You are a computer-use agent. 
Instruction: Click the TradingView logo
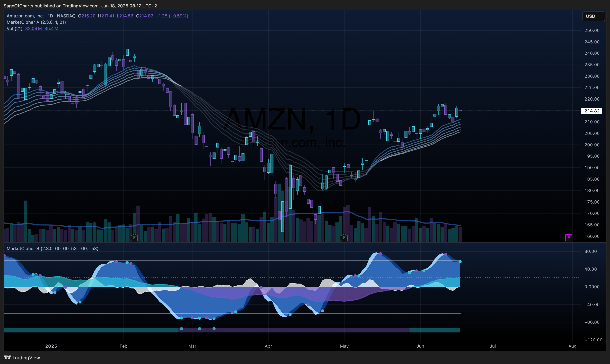pyautogui.click(x=22, y=358)
